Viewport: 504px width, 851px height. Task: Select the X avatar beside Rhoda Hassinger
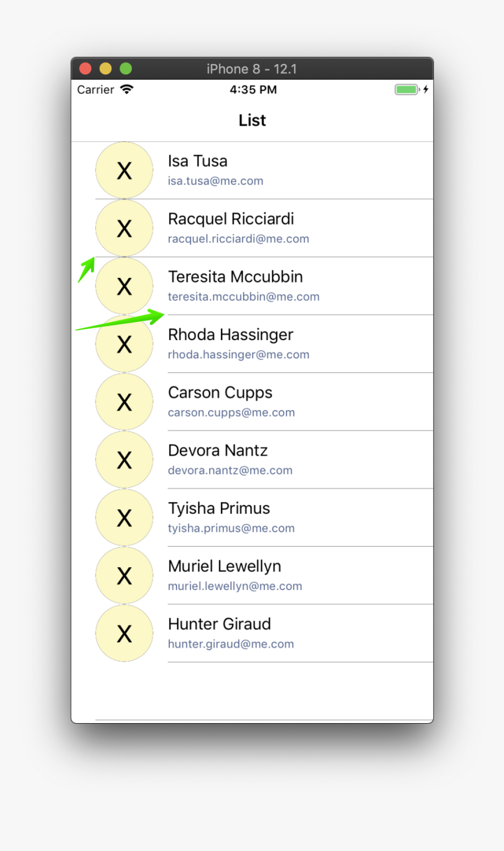(124, 344)
